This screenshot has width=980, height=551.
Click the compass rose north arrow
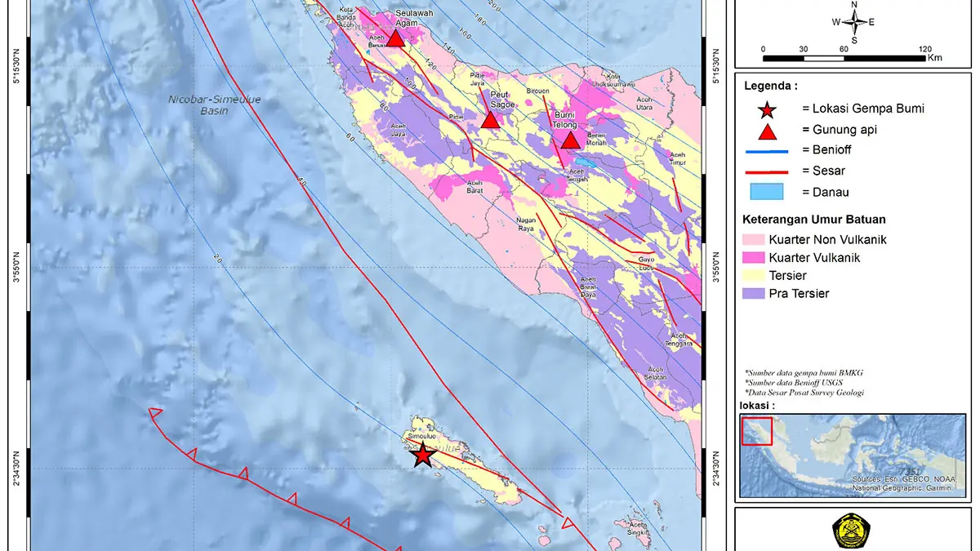(x=854, y=22)
